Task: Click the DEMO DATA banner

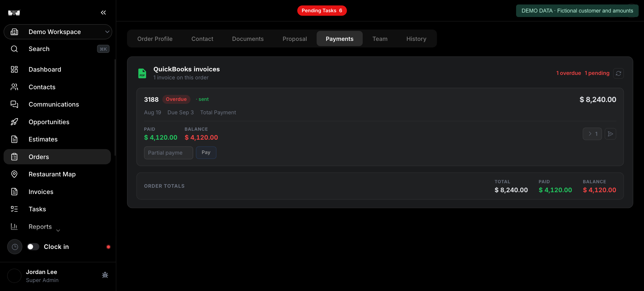Action: [x=577, y=11]
